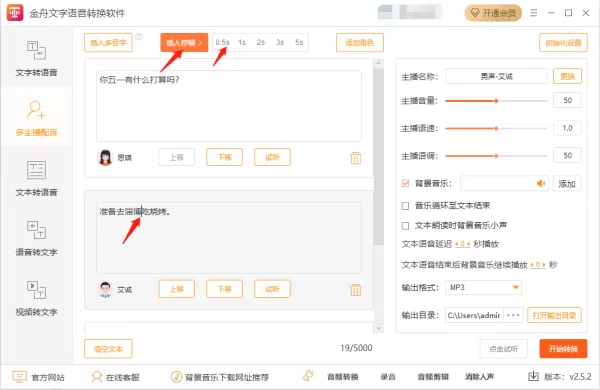
Task: Preview 思琪 block with 试听
Action: 272,157
